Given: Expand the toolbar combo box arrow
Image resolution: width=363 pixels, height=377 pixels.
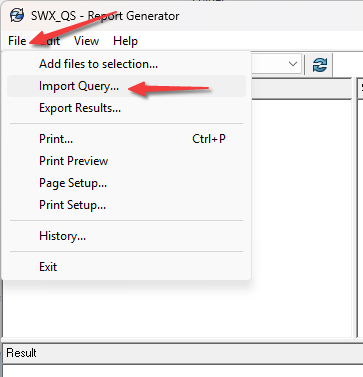Looking at the screenshot, I should point(293,64).
